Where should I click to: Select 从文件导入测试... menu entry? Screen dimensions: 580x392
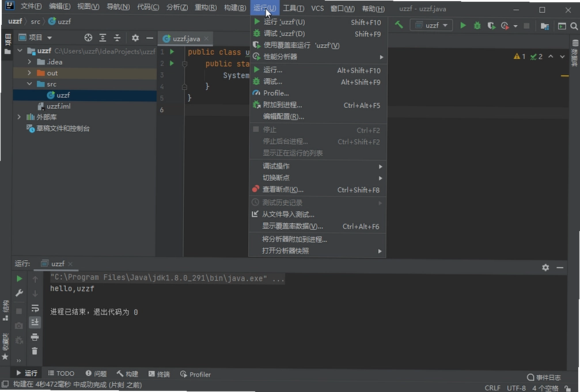(318, 215)
